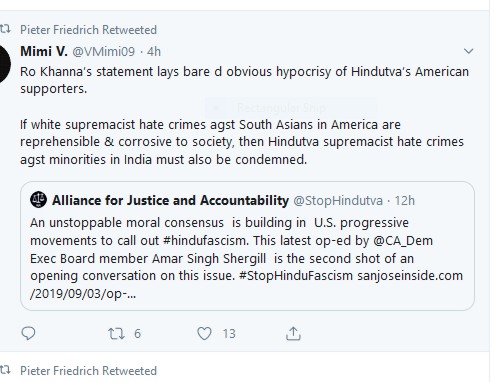Retweet Mimi V.'s tweet
Viewport: 500px width, 382px height.
pyautogui.click(x=116, y=334)
